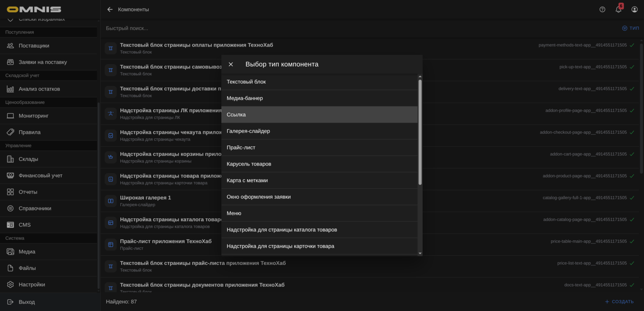Click the Склады building icon
This screenshot has height=311, width=644.
pyautogui.click(x=10, y=159)
